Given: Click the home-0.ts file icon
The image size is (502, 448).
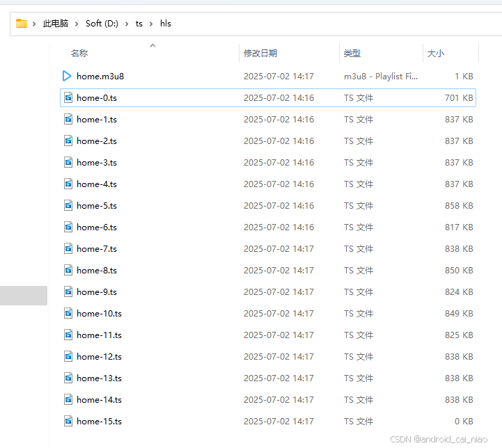Looking at the screenshot, I should (x=68, y=97).
